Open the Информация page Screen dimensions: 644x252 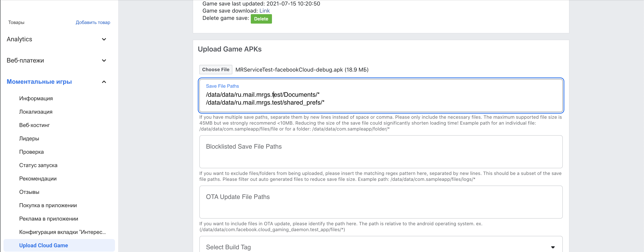click(36, 98)
